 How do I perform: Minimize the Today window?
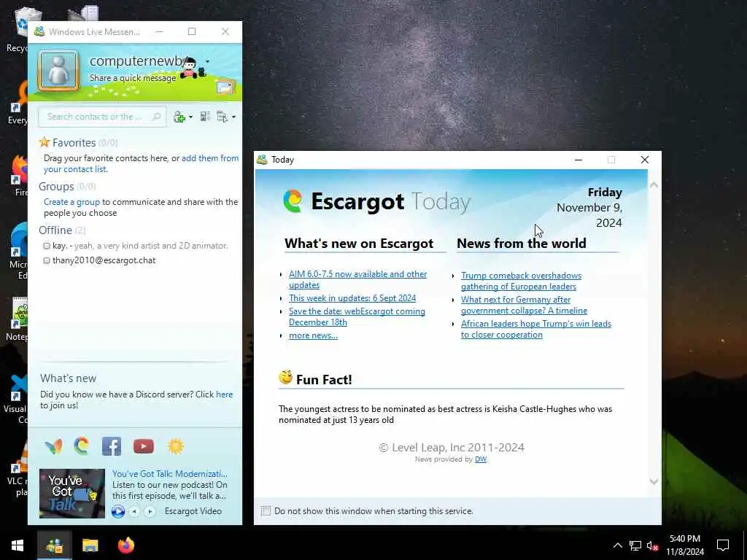tap(578, 160)
